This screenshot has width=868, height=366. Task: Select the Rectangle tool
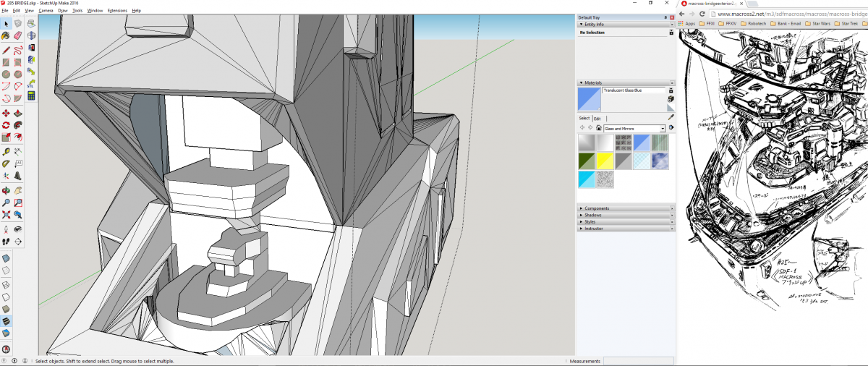pos(6,62)
